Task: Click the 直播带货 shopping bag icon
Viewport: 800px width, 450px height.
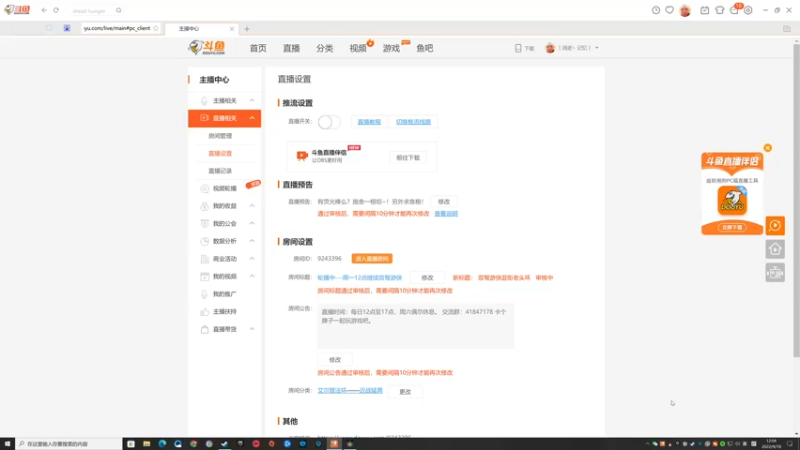Action: [x=204, y=329]
